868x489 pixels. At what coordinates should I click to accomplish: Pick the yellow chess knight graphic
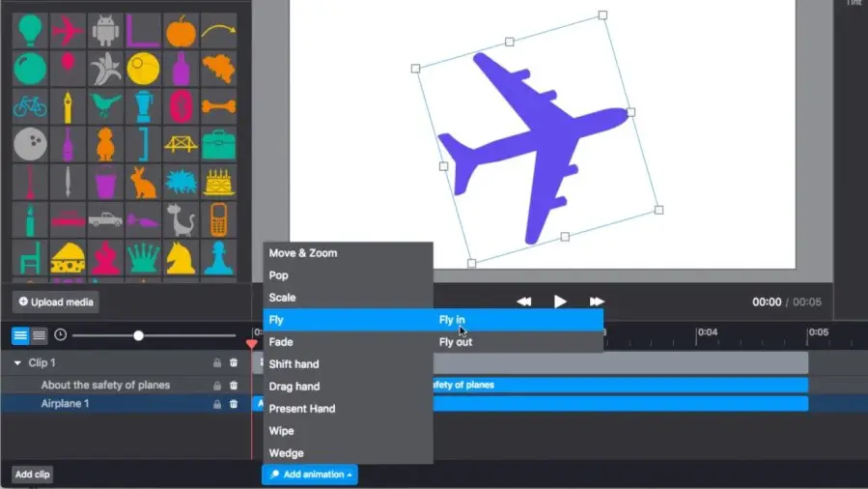point(181,257)
